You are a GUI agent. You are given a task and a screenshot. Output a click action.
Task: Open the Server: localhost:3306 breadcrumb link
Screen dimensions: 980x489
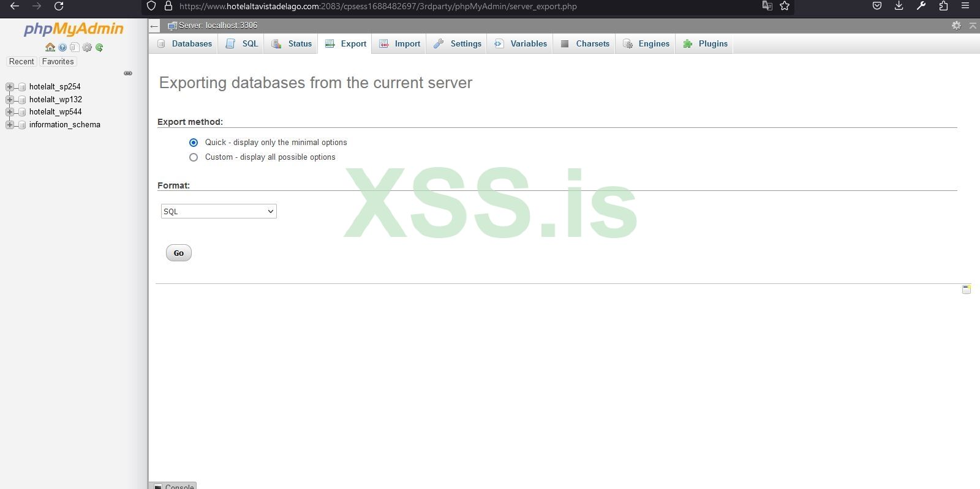(x=218, y=26)
